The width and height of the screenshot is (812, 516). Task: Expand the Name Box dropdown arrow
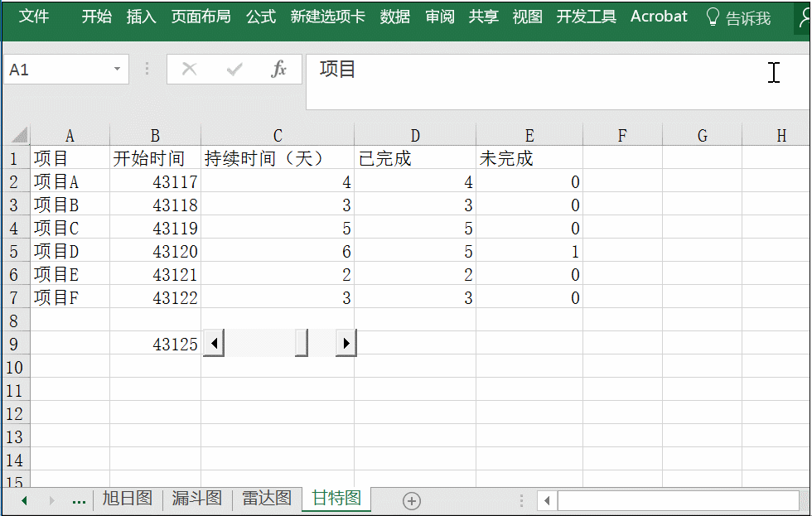coord(118,70)
